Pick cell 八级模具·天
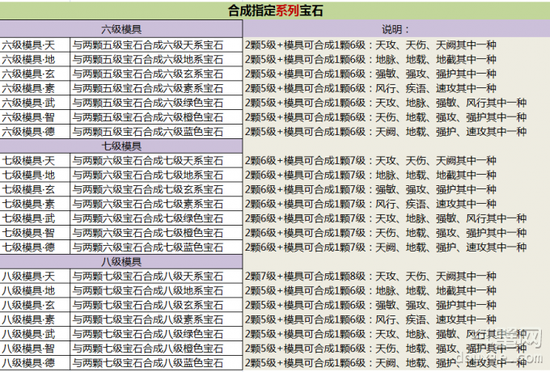The width and height of the screenshot is (550, 372). coord(35,276)
